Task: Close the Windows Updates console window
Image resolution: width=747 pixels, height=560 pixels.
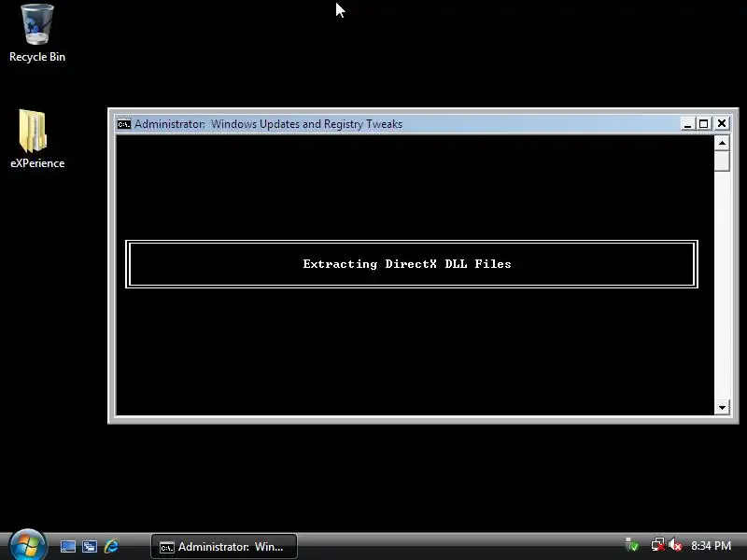Action: pyautogui.click(x=722, y=124)
